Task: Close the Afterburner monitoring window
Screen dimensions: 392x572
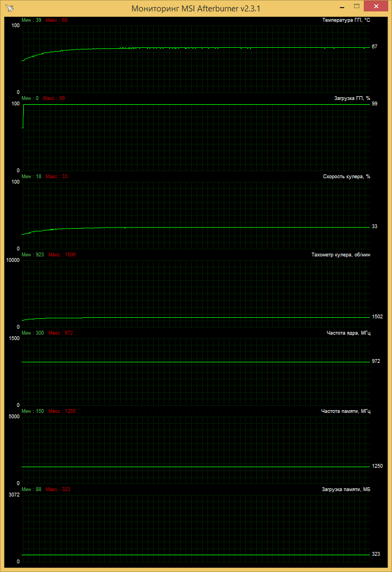Action: [376, 6]
